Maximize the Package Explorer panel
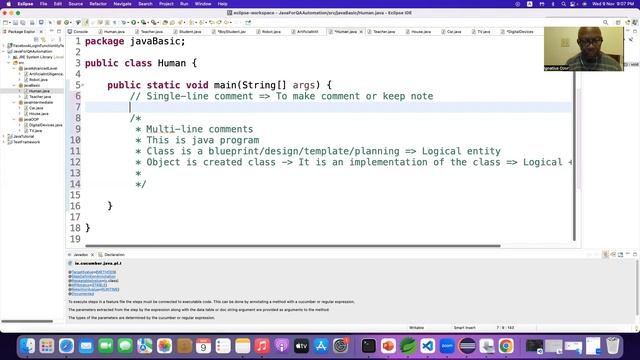The height and width of the screenshot is (360, 640). click(x=59, y=31)
